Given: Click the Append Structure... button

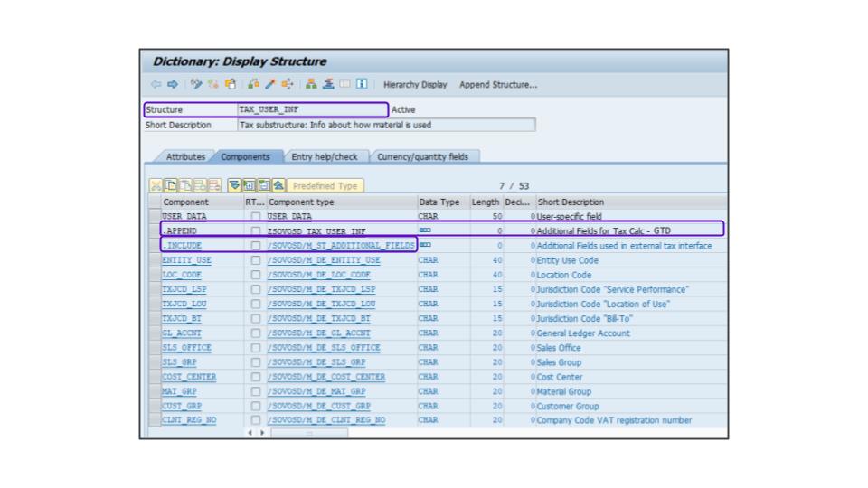Looking at the screenshot, I should (x=497, y=85).
